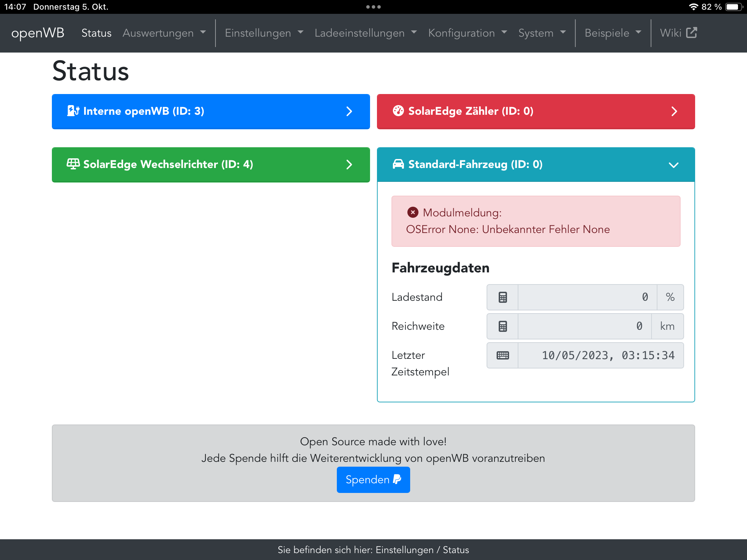747x560 pixels.
Task: Expand SolarEdge Wechselrichter card chevron
Action: (x=349, y=165)
